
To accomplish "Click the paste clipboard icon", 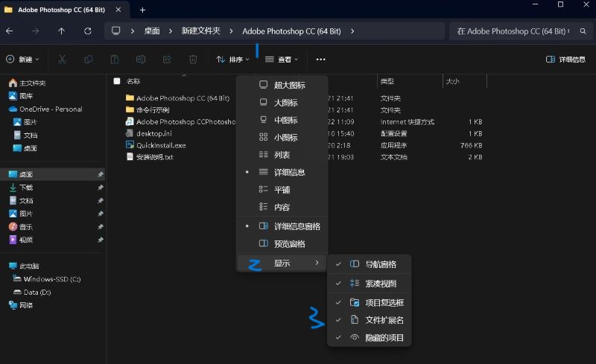I will click(115, 60).
